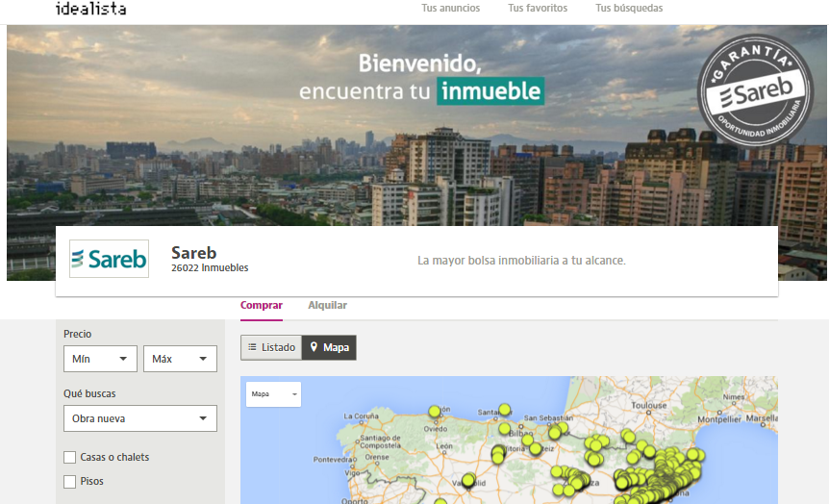The image size is (829, 504).
Task: Click the Sareb company logo
Action: pyautogui.click(x=109, y=259)
